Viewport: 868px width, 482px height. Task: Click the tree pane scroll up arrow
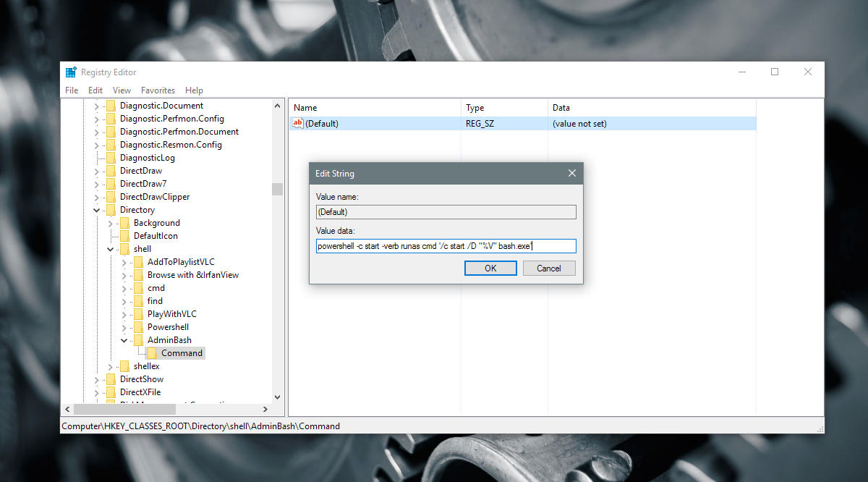277,106
